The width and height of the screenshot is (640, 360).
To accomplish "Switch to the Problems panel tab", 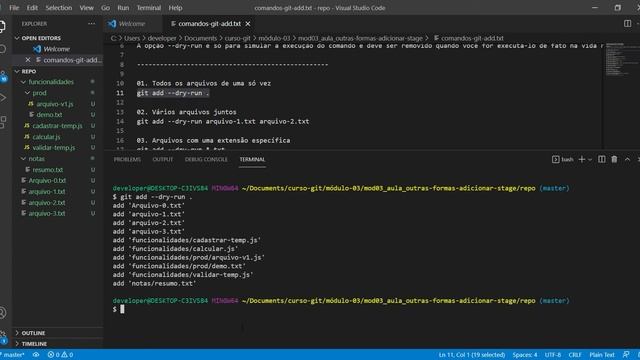I will point(127,159).
